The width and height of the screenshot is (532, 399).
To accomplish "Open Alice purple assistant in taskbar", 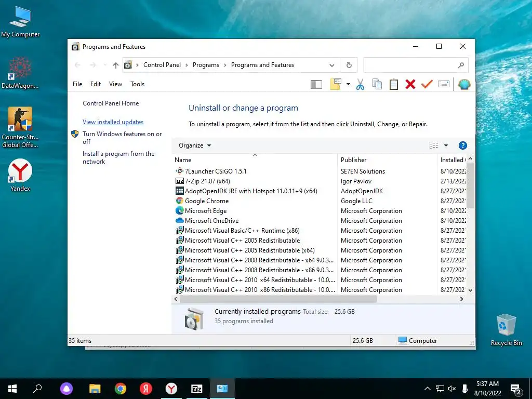I will click(x=66, y=389).
